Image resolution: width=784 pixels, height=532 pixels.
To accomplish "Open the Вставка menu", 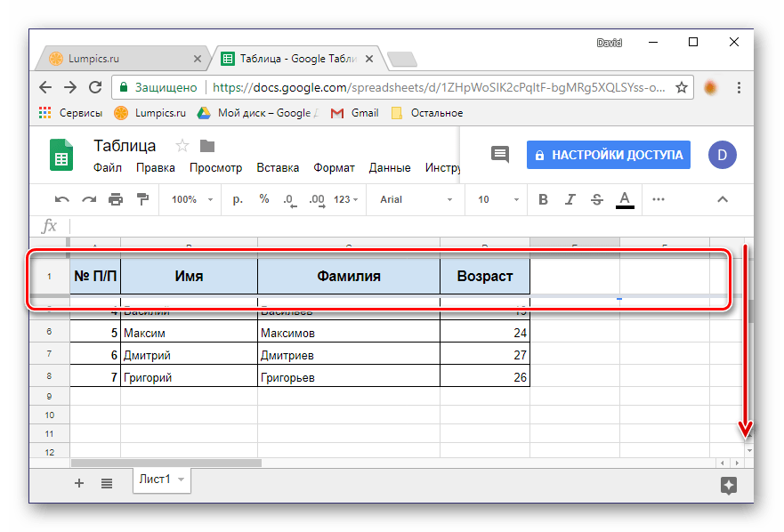I will 278,167.
